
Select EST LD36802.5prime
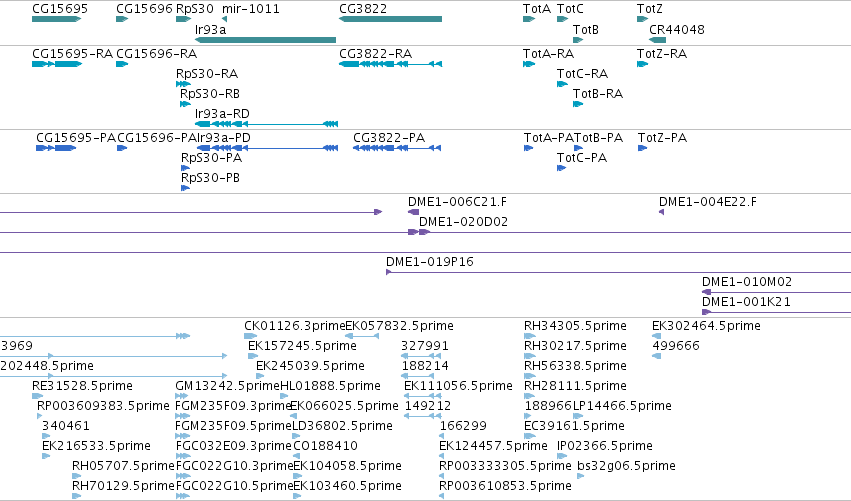pos(297,436)
